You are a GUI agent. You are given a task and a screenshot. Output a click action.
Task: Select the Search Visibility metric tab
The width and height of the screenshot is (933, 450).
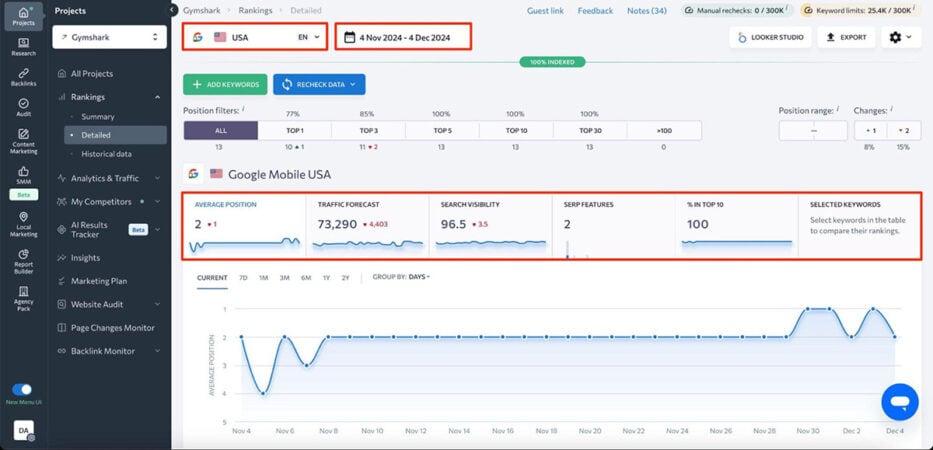[x=490, y=224]
